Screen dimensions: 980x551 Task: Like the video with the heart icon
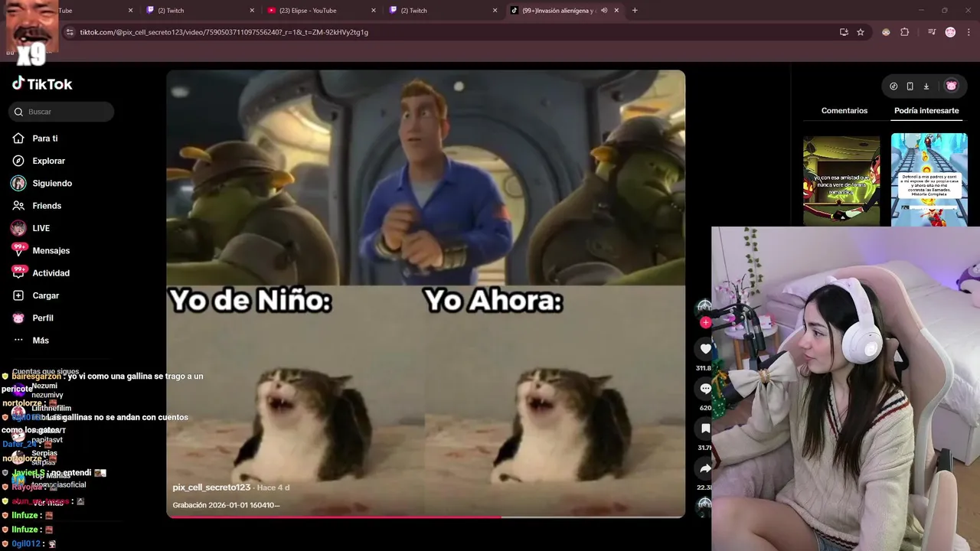[x=705, y=349]
